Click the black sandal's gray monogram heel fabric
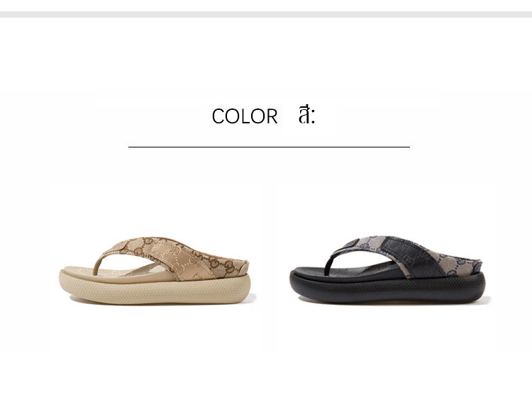This screenshot has height=397, width=532. [x=462, y=264]
